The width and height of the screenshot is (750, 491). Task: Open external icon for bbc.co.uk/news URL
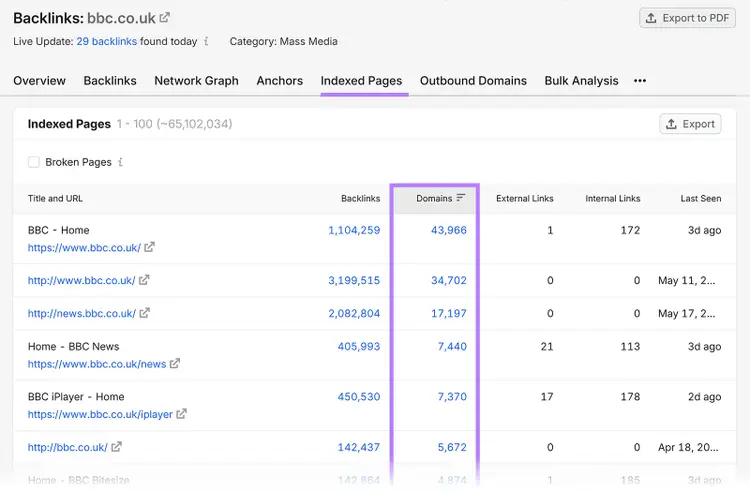coord(175,363)
